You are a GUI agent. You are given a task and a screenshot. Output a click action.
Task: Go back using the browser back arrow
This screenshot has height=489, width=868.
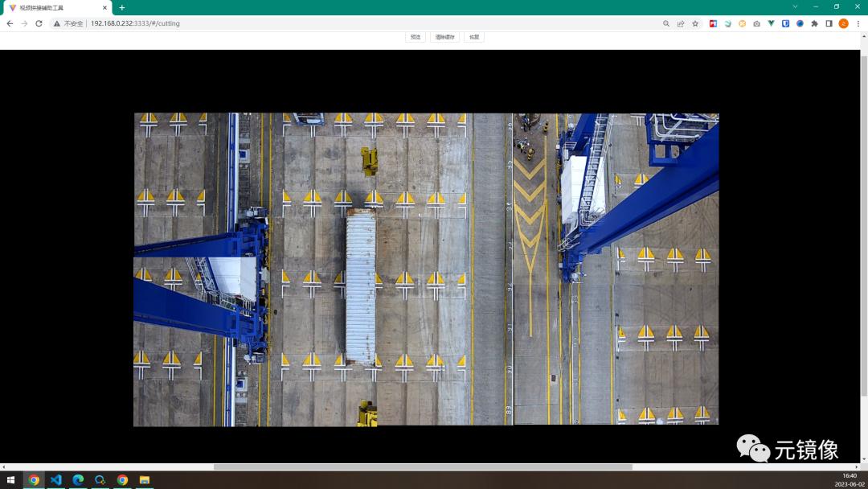[x=10, y=23]
